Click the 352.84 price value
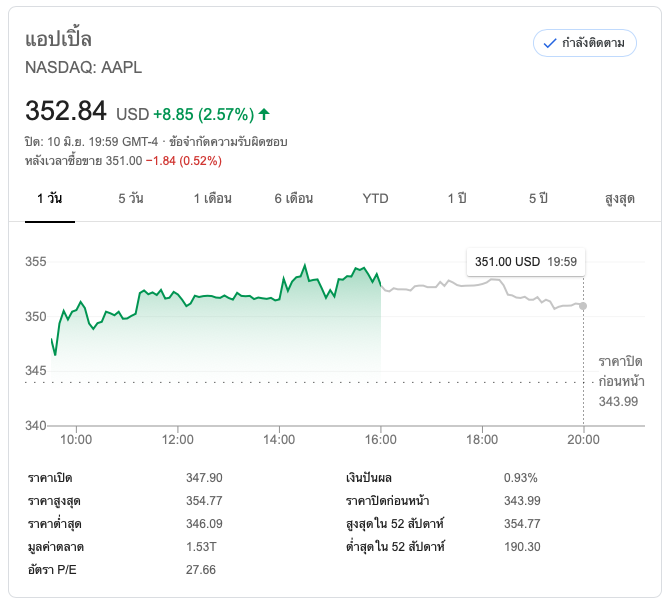This screenshot has height=606, width=672. tap(65, 110)
